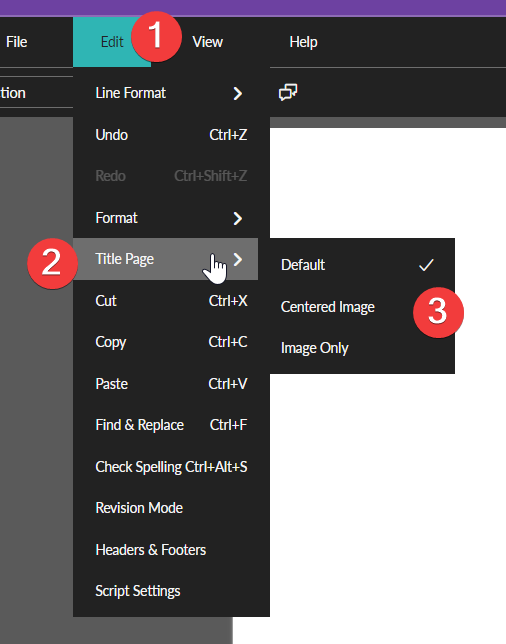This screenshot has height=644, width=506.
Task: Open Find & Replace
Action: 171,425
